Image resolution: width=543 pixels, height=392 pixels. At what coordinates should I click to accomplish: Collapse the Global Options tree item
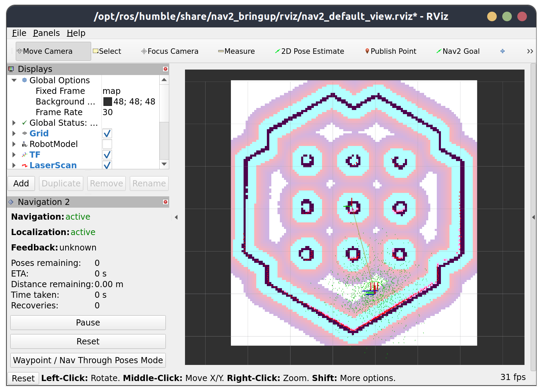click(14, 81)
